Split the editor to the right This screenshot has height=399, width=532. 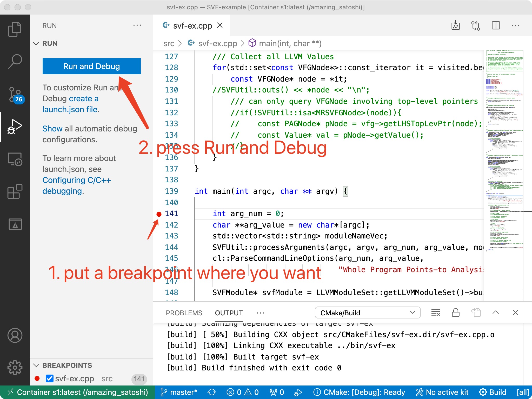tap(496, 25)
